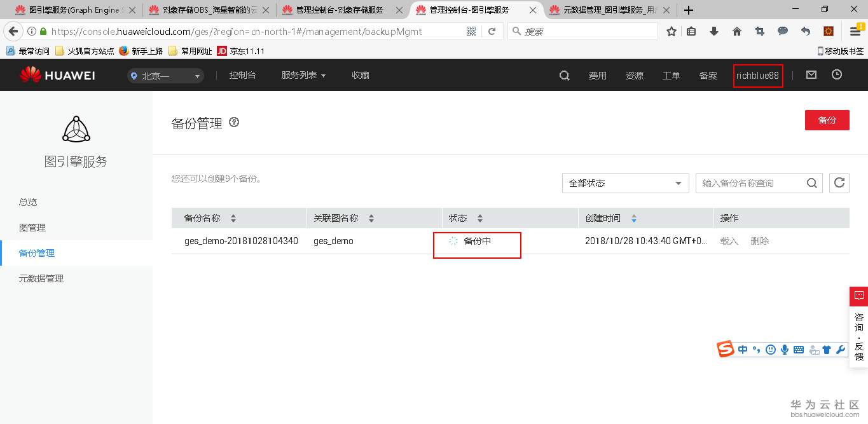Click the clock icon in console header
Viewport: 868px width, 424px height.
click(837, 74)
